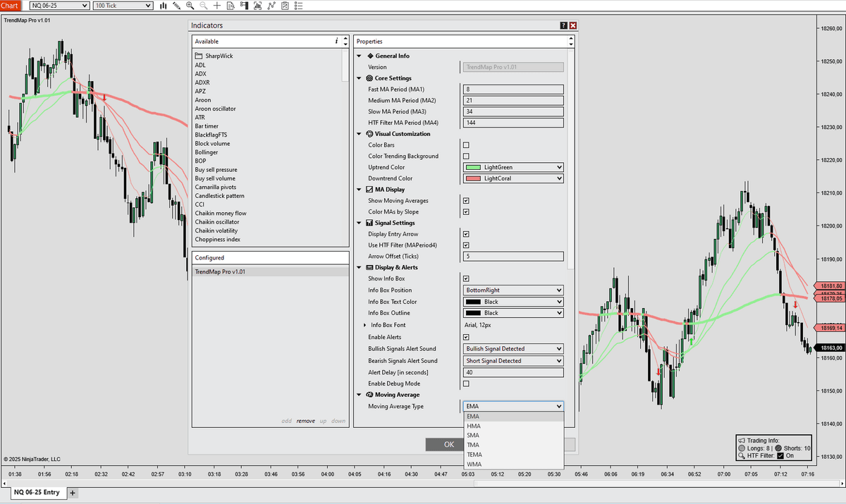Open the help question mark in Indicators dialog
This screenshot has height=504, width=846.
tap(563, 25)
